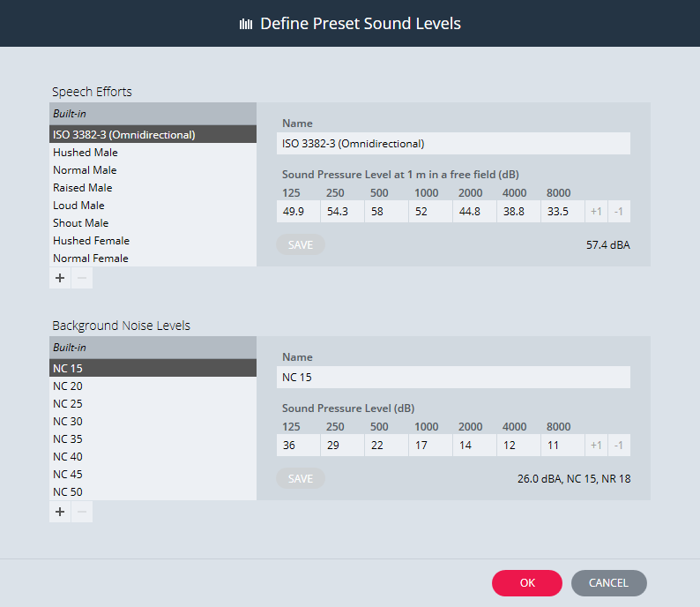
Task: Decrease speech effort levels with -1
Action: tap(619, 211)
